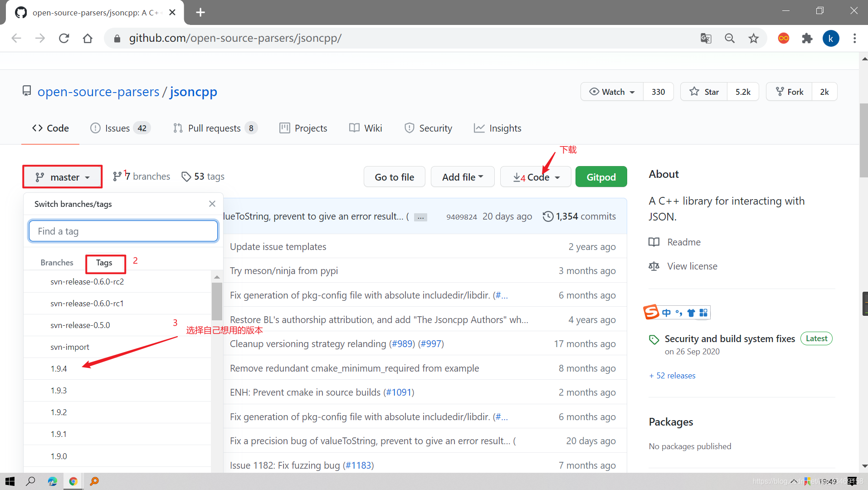This screenshot has width=868, height=490.
Task: Open the orange infinity extension icon
Action: [x=783, y=38]
